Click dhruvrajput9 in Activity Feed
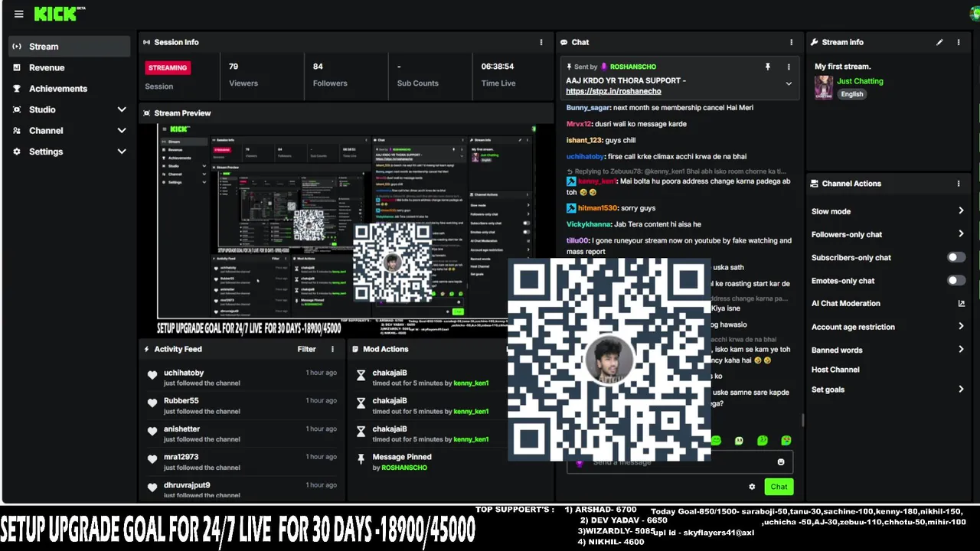980x551 pixels. tap(187, 485)
